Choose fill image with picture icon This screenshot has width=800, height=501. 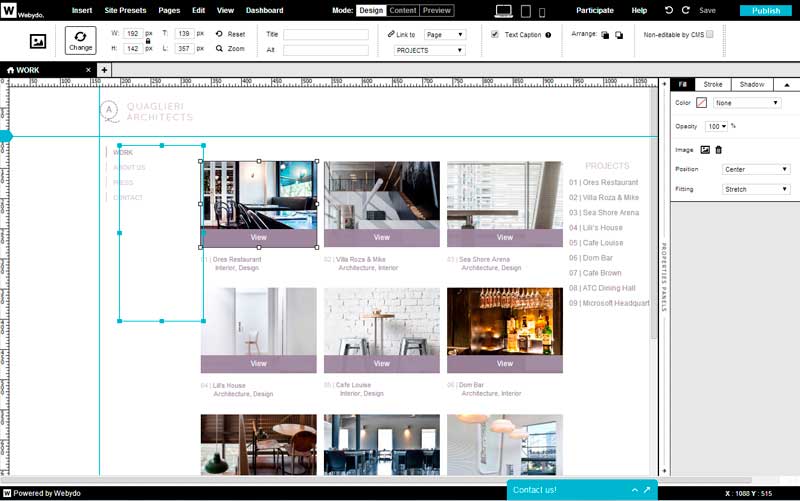tap(704, 150)
